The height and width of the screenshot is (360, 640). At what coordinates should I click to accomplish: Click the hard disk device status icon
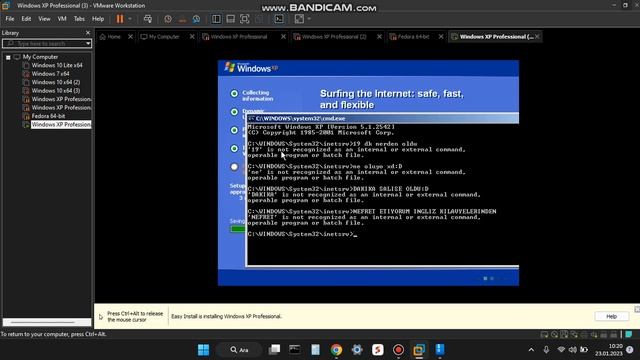pos(544,335)
